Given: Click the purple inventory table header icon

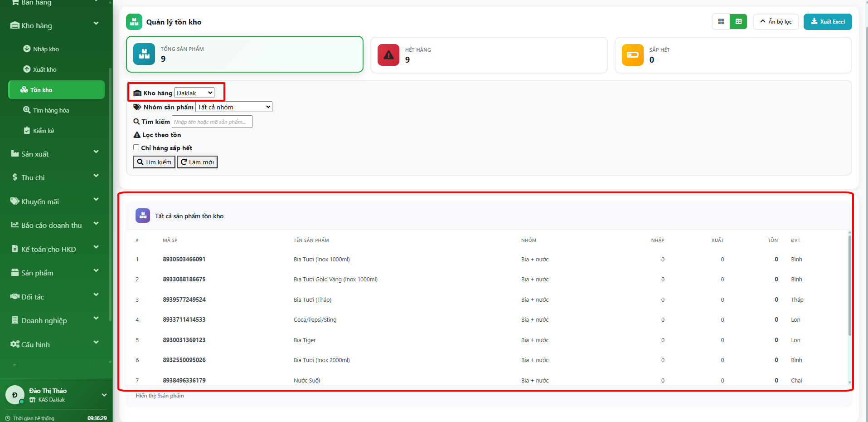Looking at the screenshot, I should 143,216.
